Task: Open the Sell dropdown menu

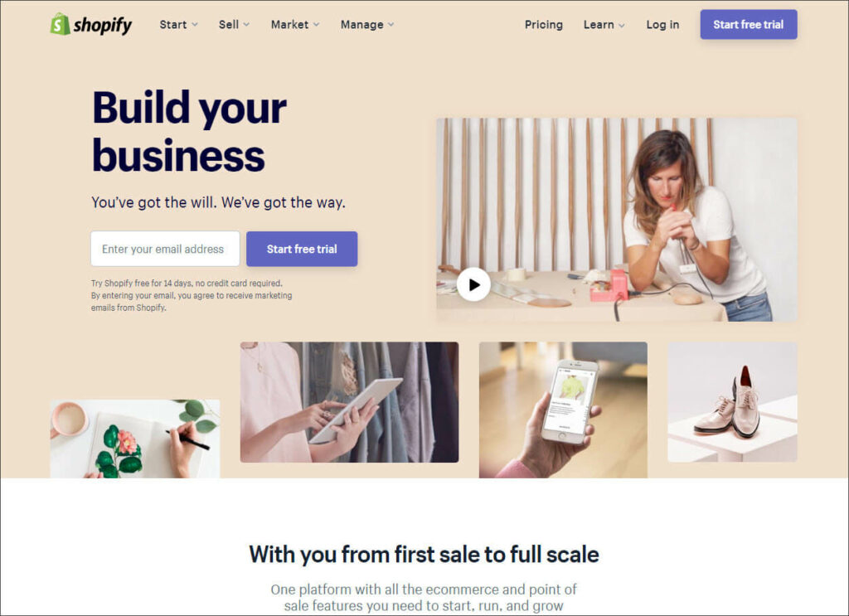Action: [234, 25]
